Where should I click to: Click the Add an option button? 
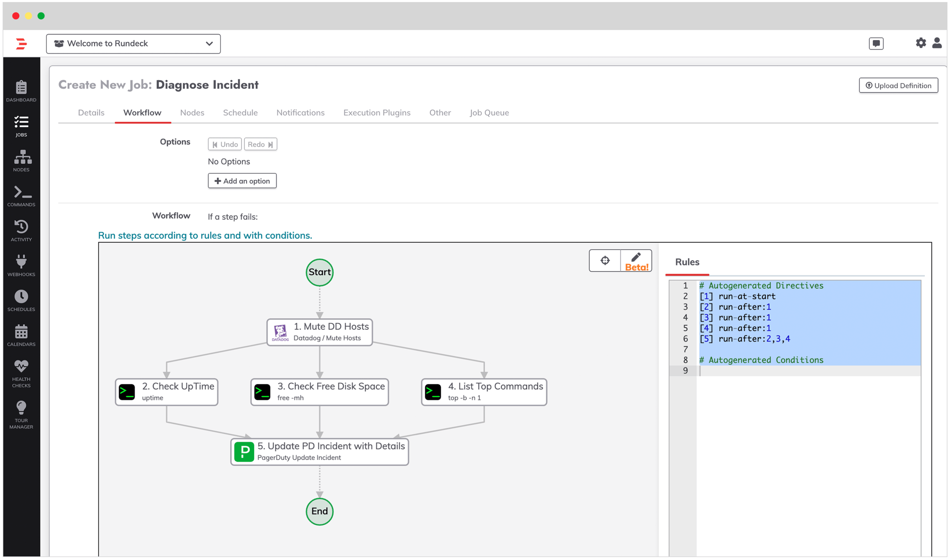(x=242, y=181)
